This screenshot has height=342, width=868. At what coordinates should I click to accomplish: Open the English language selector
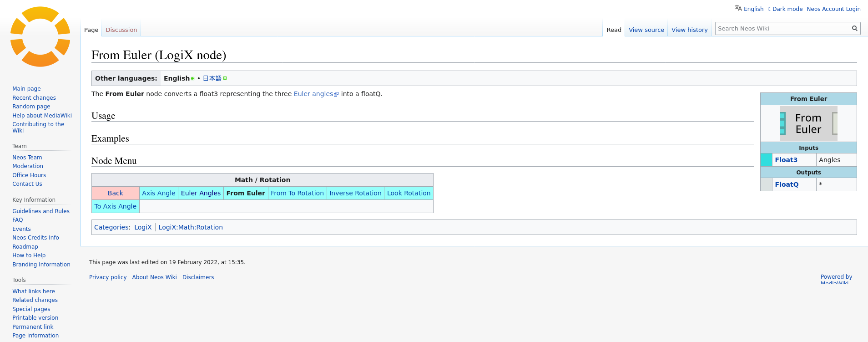pos(753,9)
